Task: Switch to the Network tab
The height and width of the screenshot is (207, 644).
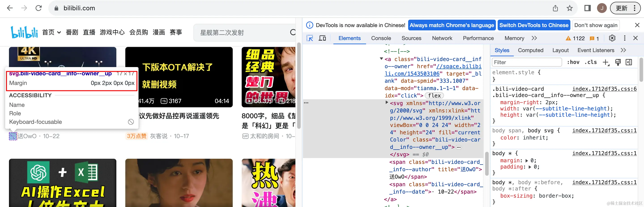Action: (x=442, y=38)
